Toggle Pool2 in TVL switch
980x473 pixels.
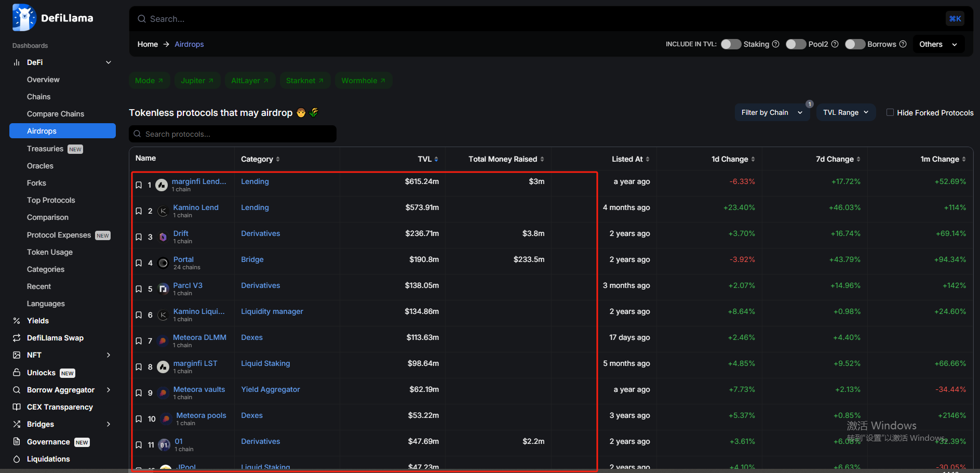[796, 44]
